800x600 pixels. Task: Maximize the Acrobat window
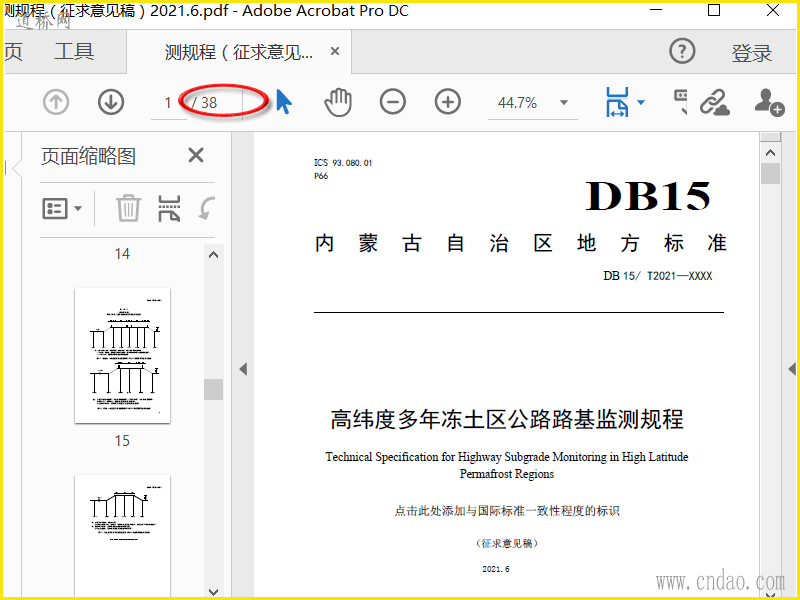[714, 10]
